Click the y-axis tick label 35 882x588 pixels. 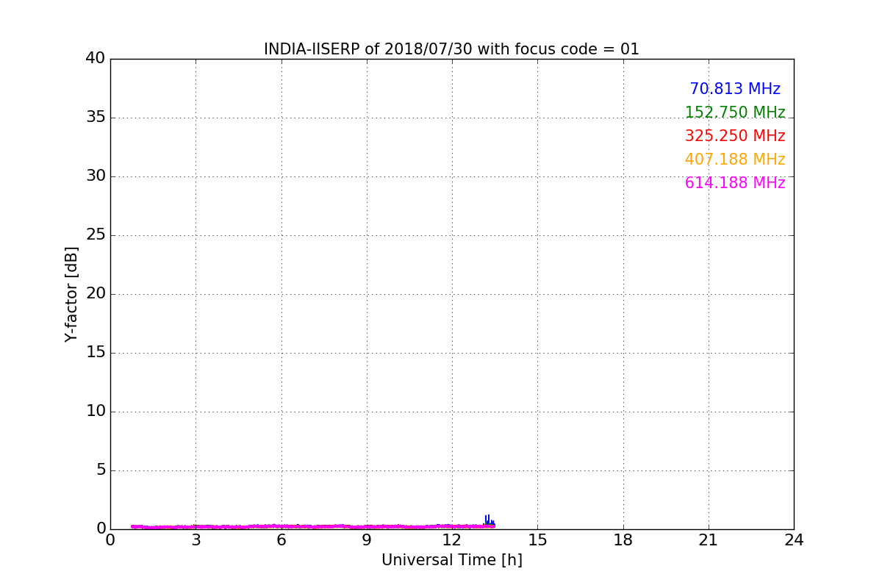pyautogui.click(x=96, y=118)
